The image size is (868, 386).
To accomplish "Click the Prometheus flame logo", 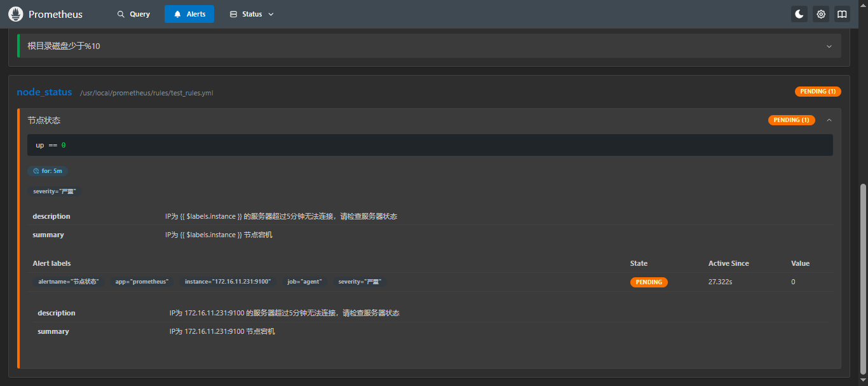I will coord(16,14).
